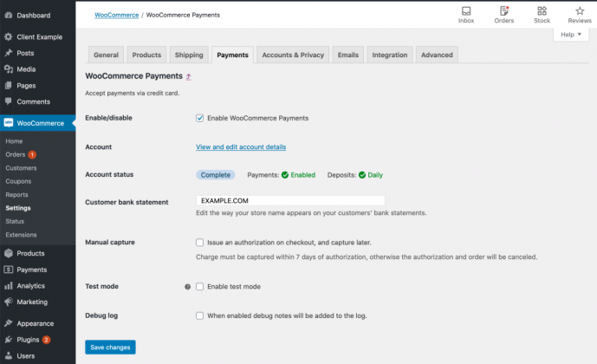Click the Test mode help question icon
The width and height of the screenshot is (597, 364).
(x=188, y=287)
